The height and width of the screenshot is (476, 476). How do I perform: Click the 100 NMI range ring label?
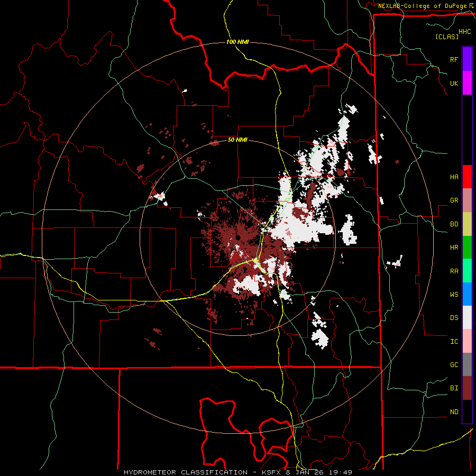click(x=237, y=42)
